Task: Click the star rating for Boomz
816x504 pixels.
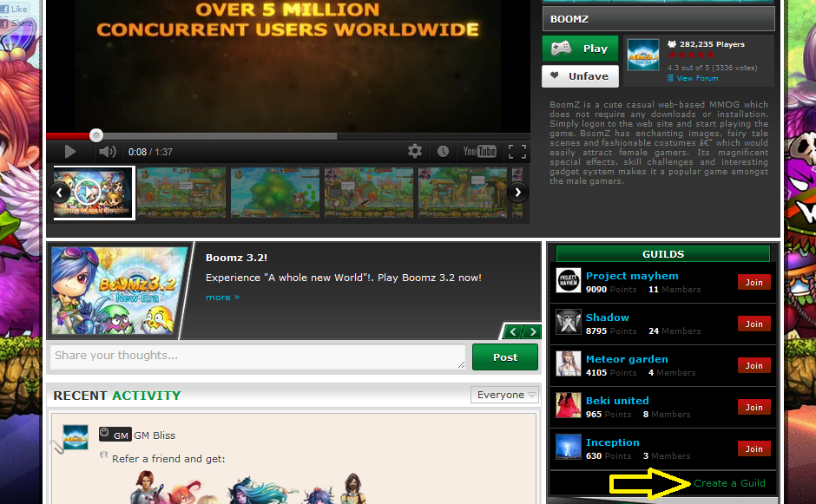Action: pos(691,55)
